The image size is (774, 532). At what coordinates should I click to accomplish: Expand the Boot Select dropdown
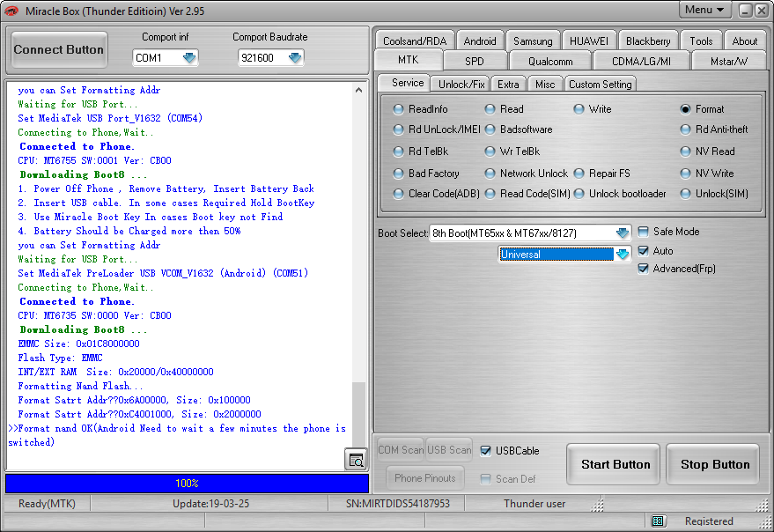622,233
